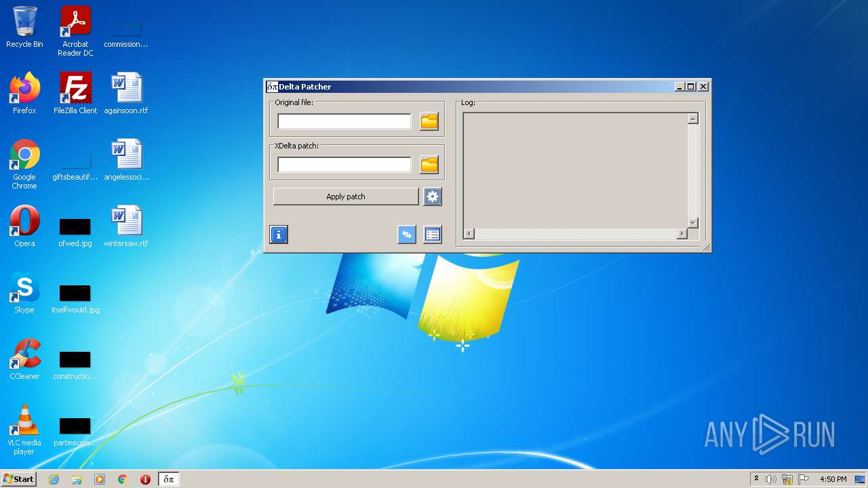The image size is (868, 488).
Task: Open Firefox desktop shortcut
Action: click(x=24, y=94)
